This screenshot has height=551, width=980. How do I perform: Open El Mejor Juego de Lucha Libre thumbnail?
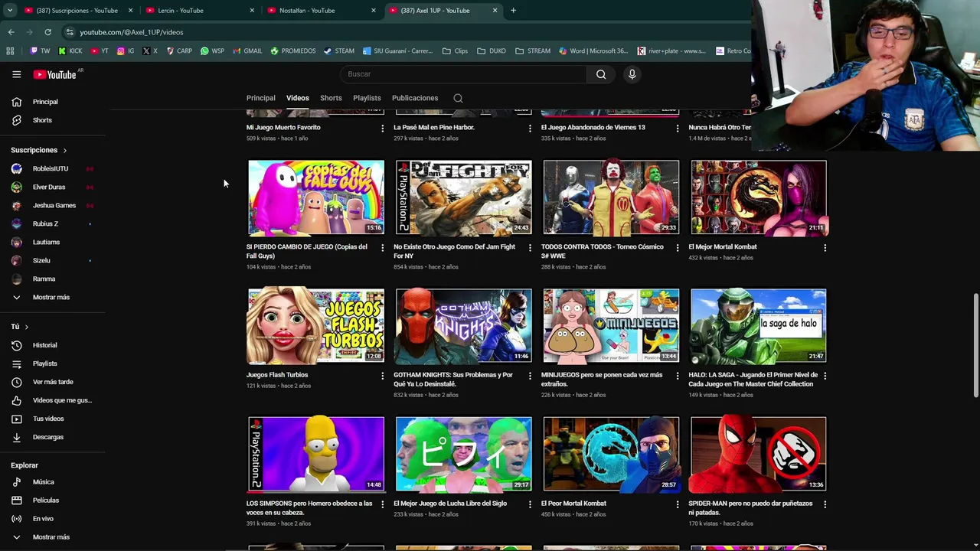click(x=463, y=454)
